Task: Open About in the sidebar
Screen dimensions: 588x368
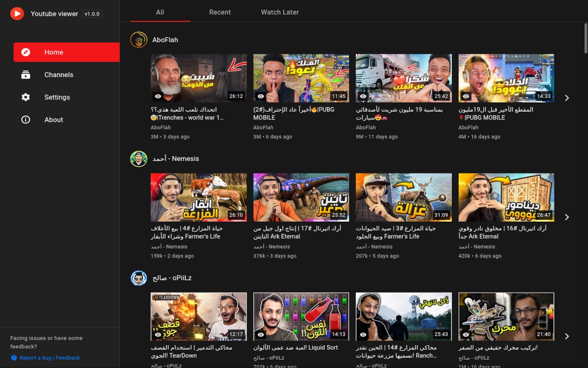Action: 67,120
